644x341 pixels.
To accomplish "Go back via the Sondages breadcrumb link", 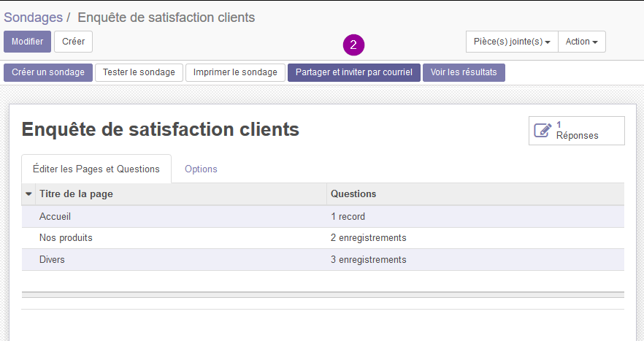I will (33, 17).
